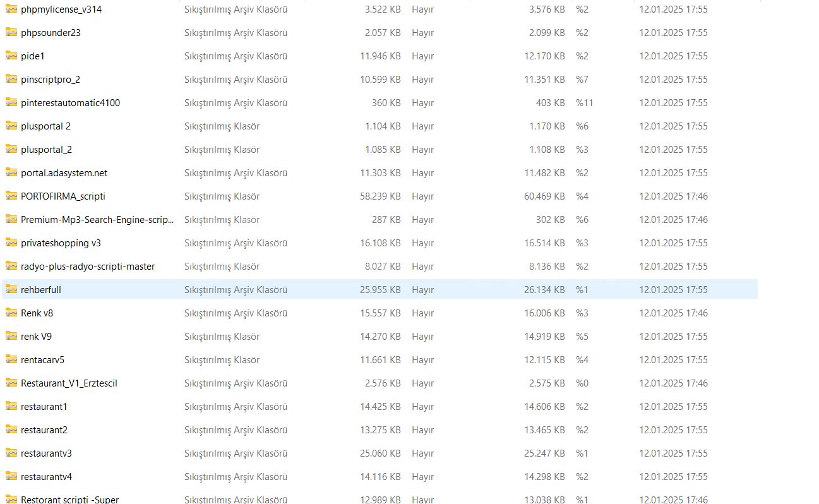Select the file name radyo-plus-radyo-scripti-master

pos(88,267)
